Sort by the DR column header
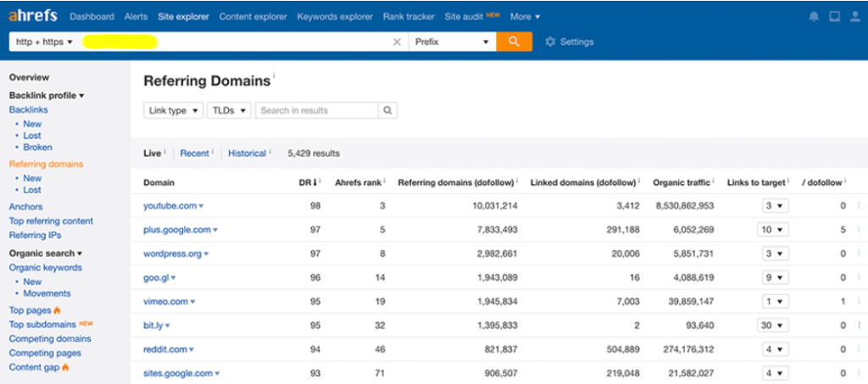This screenshot has height=384, width=868. [x=307, y=182]
